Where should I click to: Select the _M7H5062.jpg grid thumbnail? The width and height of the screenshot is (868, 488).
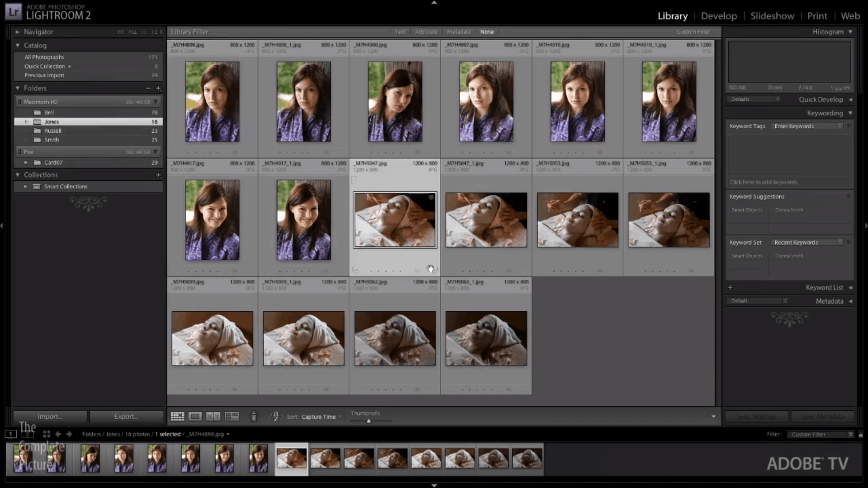pyautogui.click(x=395, y=338)
